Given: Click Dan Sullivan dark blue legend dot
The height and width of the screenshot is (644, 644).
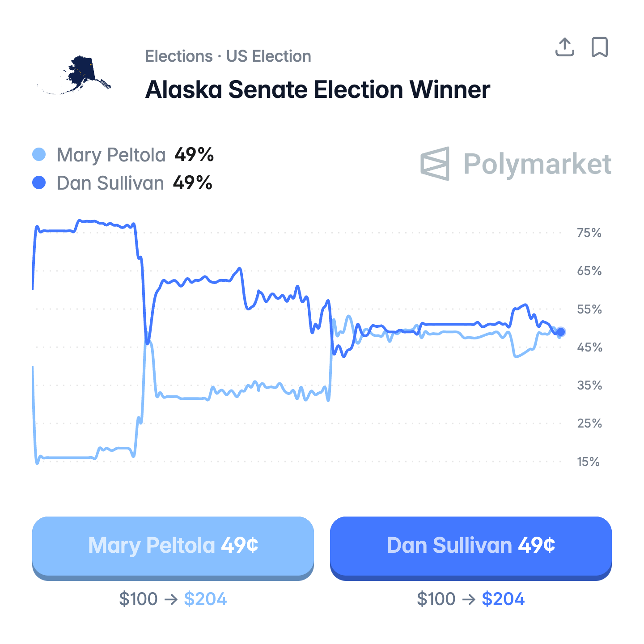Looking at the screenshot, I should (39, 182).
